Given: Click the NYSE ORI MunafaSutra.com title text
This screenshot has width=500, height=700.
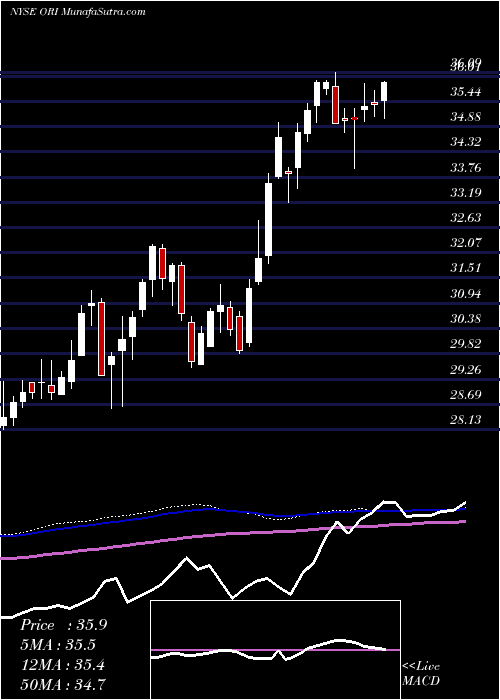Looking at the screenshot, I should [x=78, y=12].
